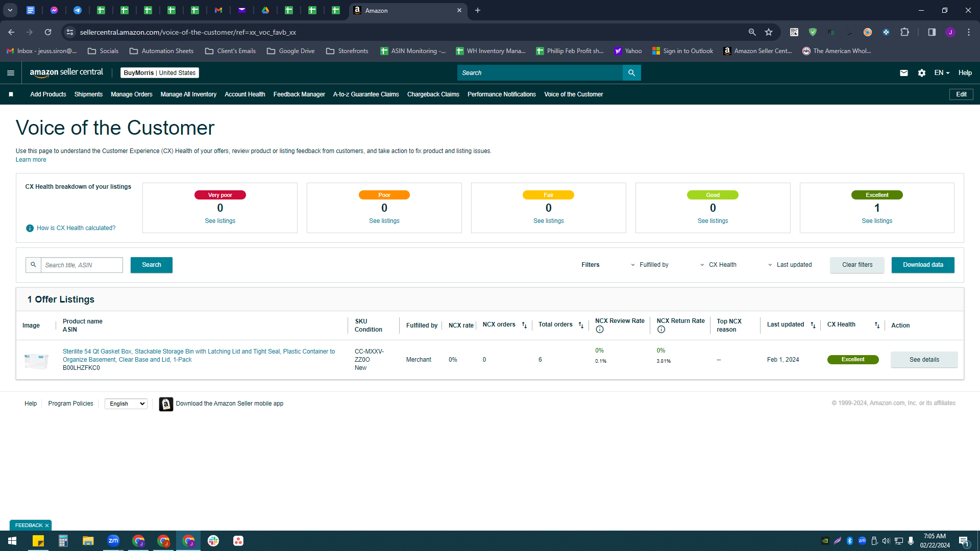Click the browser address bar URL
This screenshot has height=551, width=980.
pyautogui.click(x=188, y=32)
